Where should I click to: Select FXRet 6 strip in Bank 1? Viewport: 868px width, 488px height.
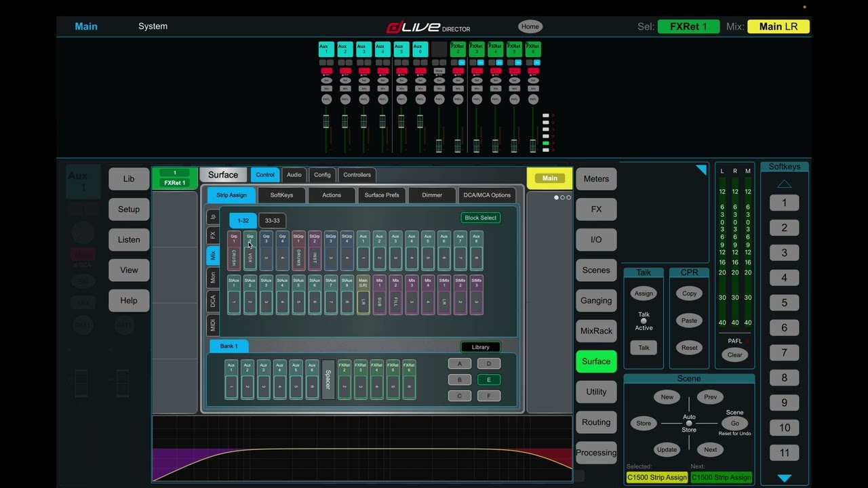409,380
